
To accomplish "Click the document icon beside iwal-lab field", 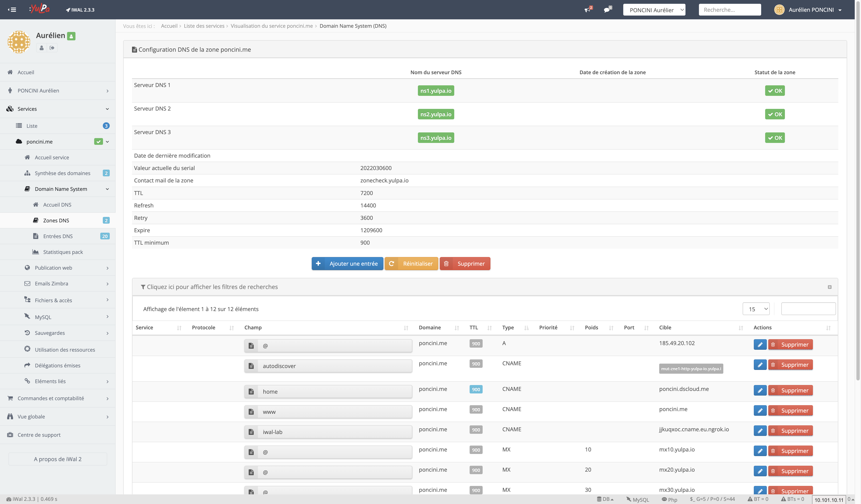I will pyautogui.click(x=251, y=432).
